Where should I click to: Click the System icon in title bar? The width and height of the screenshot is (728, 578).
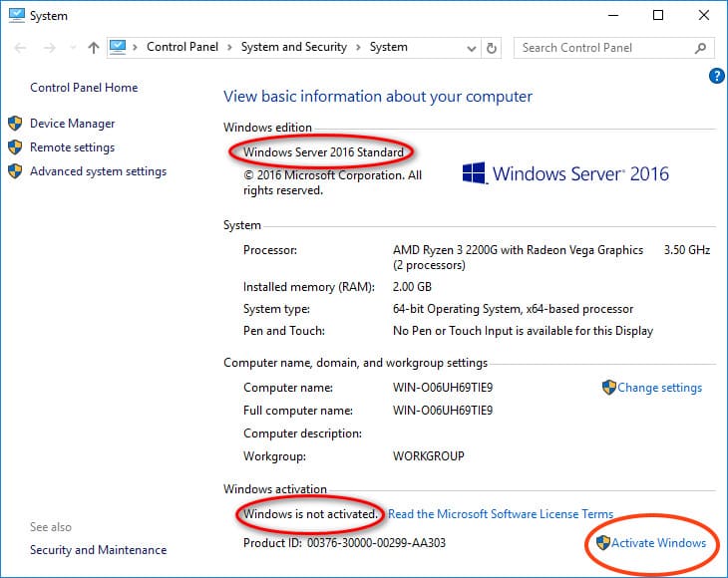[x=16, y=16]
